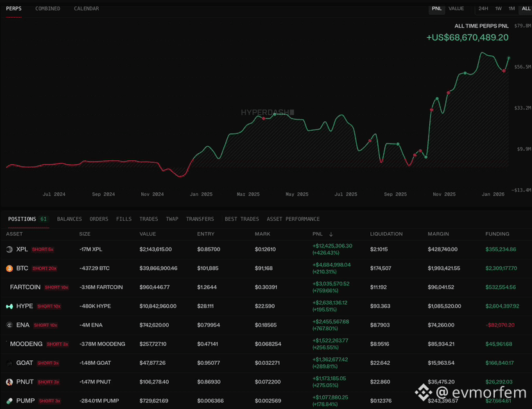Click MOODENG mark price $0.068254
This screenshot has height=409, width=532.
(268, 344)
